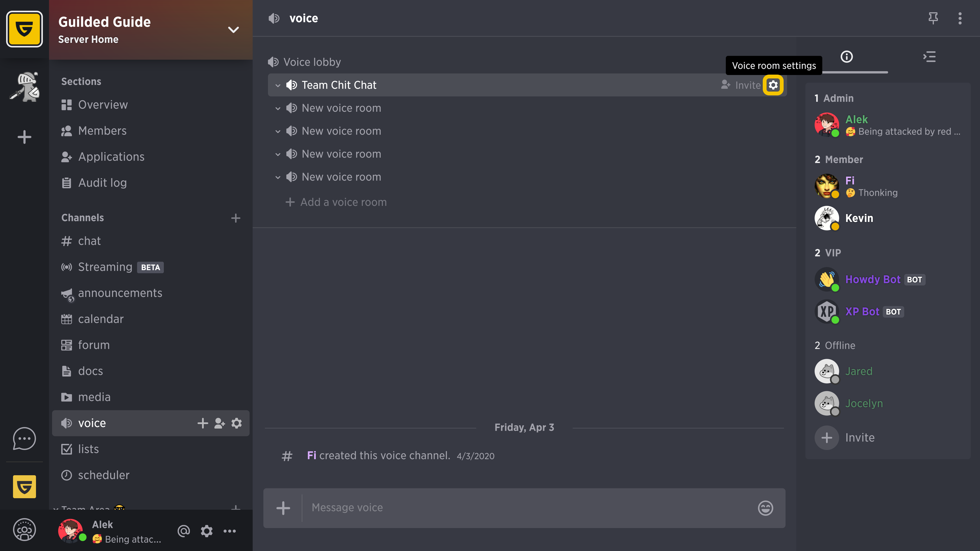The height and width of the screenshot is (551, 980).
Task: Expand the second New voice room
Action: pos(279,130)
